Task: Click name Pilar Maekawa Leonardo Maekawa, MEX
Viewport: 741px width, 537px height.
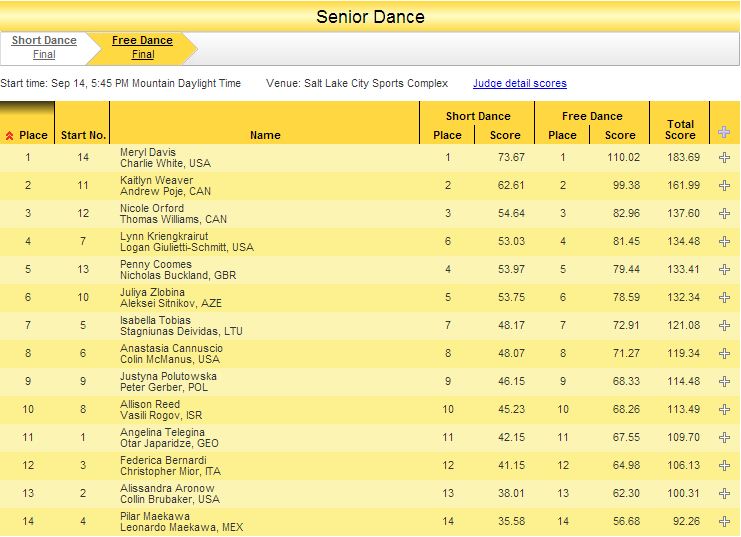Action: point(181,521)
